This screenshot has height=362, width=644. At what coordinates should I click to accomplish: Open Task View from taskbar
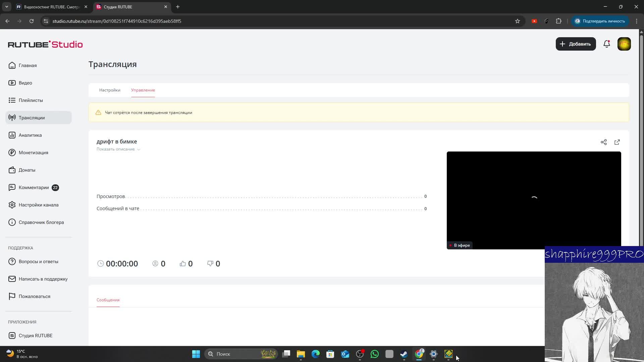(x=286, y=354)
